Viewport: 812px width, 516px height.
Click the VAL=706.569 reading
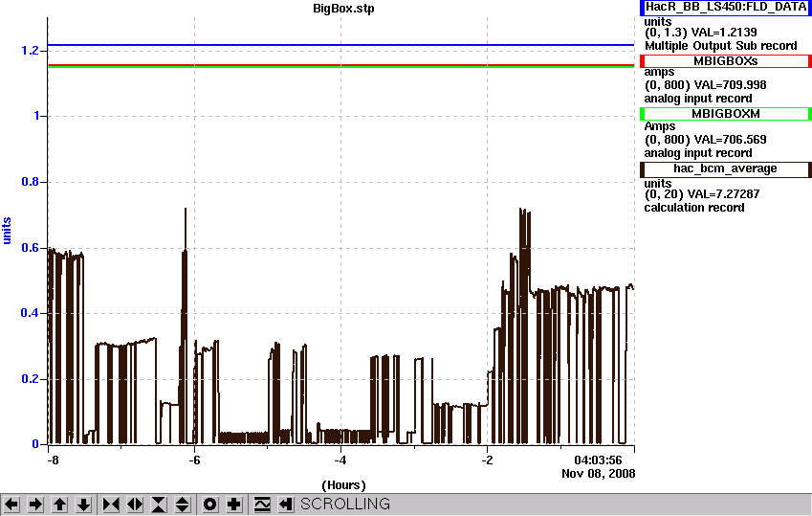(730, 140)
